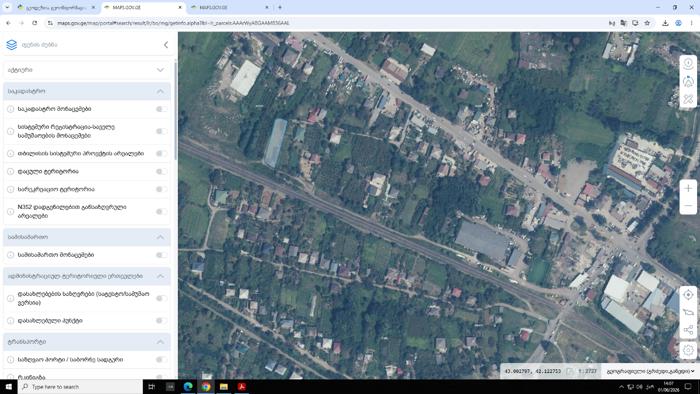Turn on the სარეკრეაციო ტერიტორია layer

coord(161,189)
